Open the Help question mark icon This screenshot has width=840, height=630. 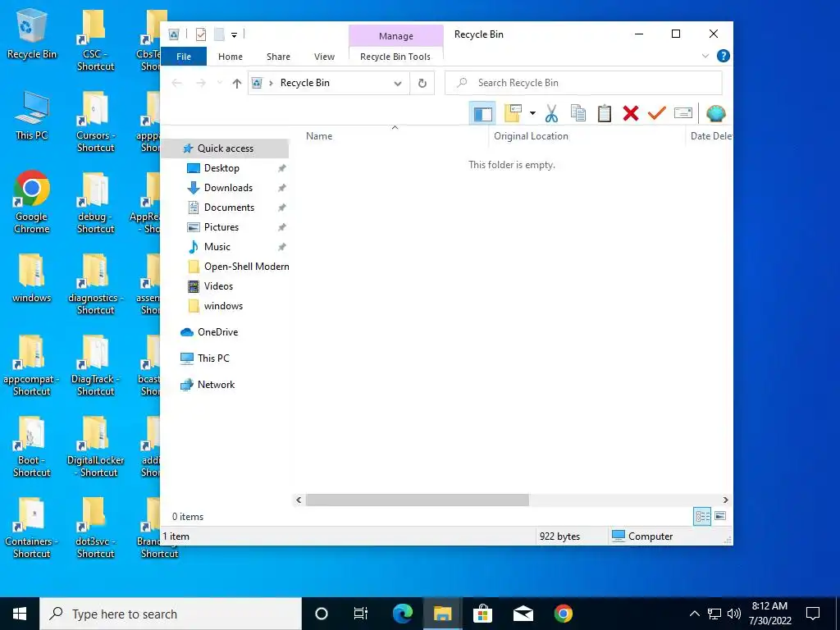[x=723, y=56]
